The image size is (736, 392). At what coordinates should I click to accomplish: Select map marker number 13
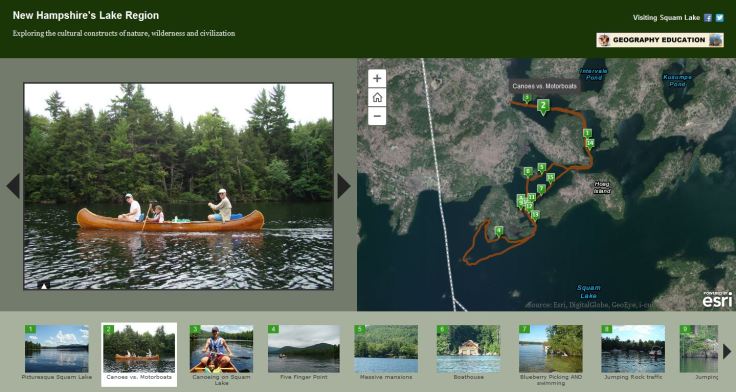pos(535,215)
